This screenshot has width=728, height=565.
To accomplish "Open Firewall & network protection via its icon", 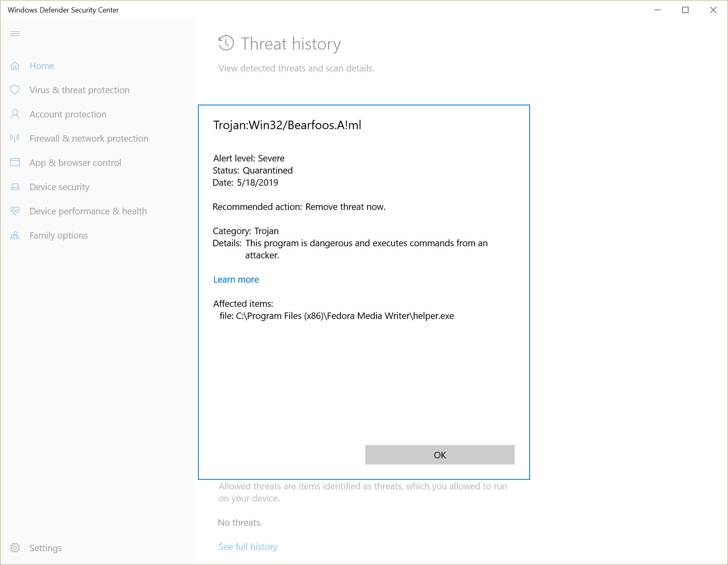I will point(15,138).
